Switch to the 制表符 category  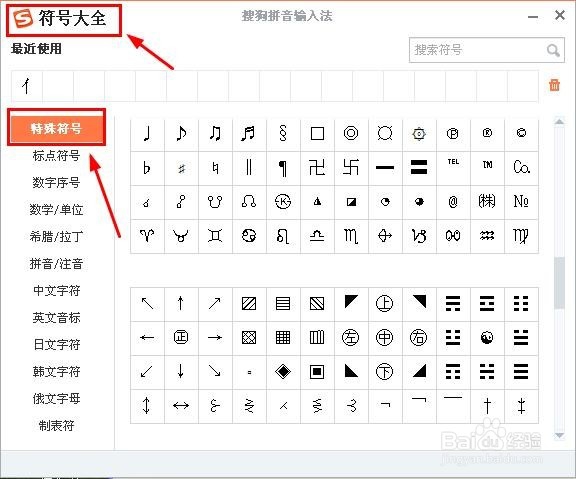coord(57,426)
